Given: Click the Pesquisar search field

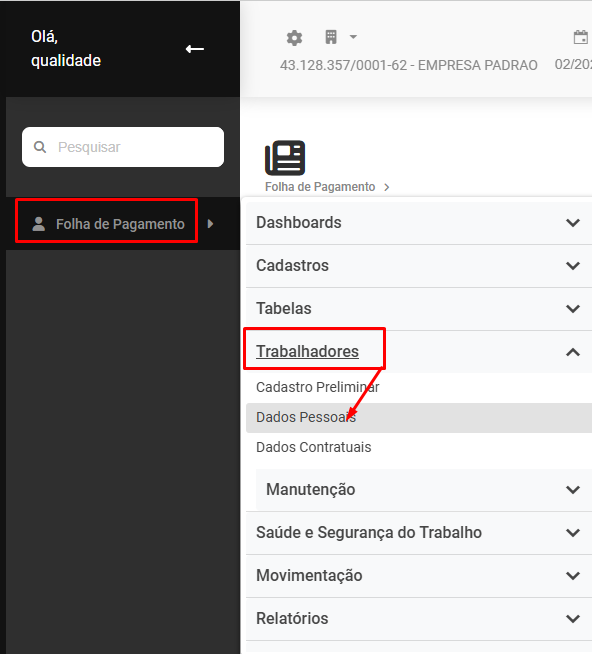Looking at the screenshot, I should [x=123, y=147].
